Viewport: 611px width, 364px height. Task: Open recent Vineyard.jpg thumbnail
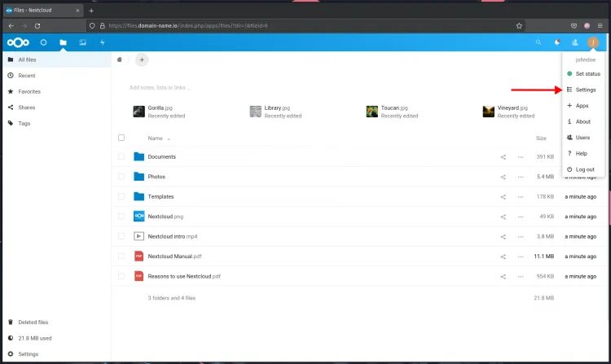[488, 112]
